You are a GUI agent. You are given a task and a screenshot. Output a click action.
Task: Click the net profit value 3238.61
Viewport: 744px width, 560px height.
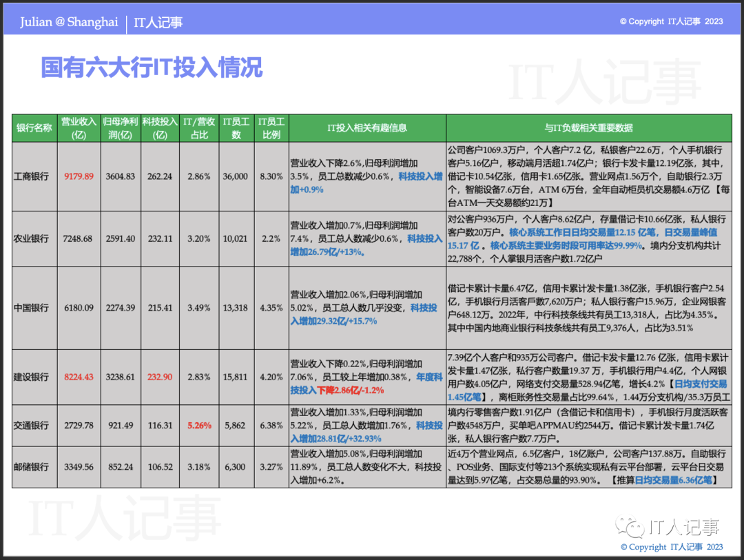(121, 377)
